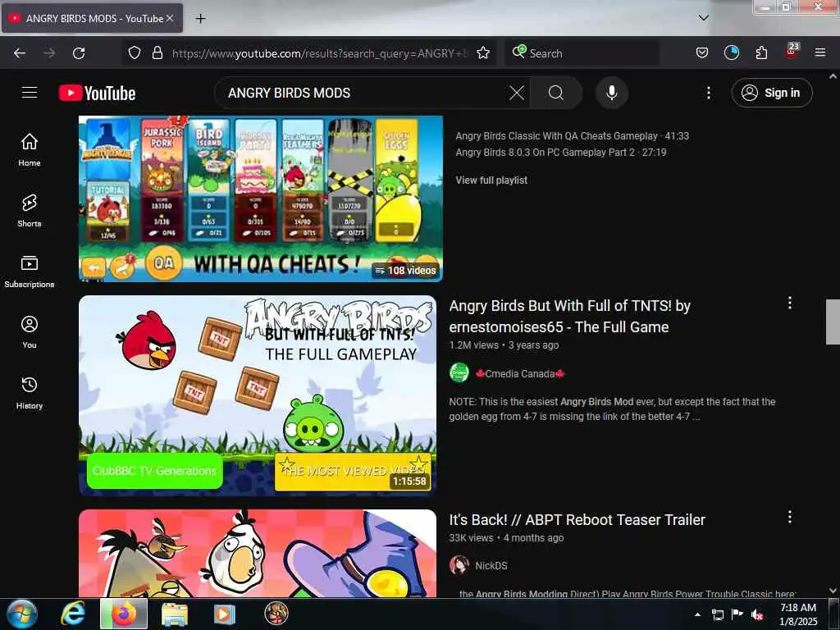Image resolution: width=840 pixels, height=630 pixels.
Task: Click the Firefox Search box
Action: click(x=582, y=53)
